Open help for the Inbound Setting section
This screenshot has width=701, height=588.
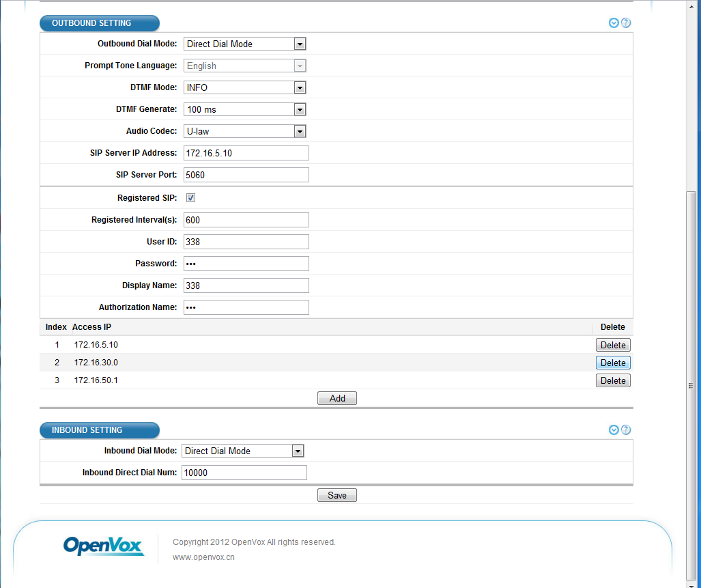[626, 430]
